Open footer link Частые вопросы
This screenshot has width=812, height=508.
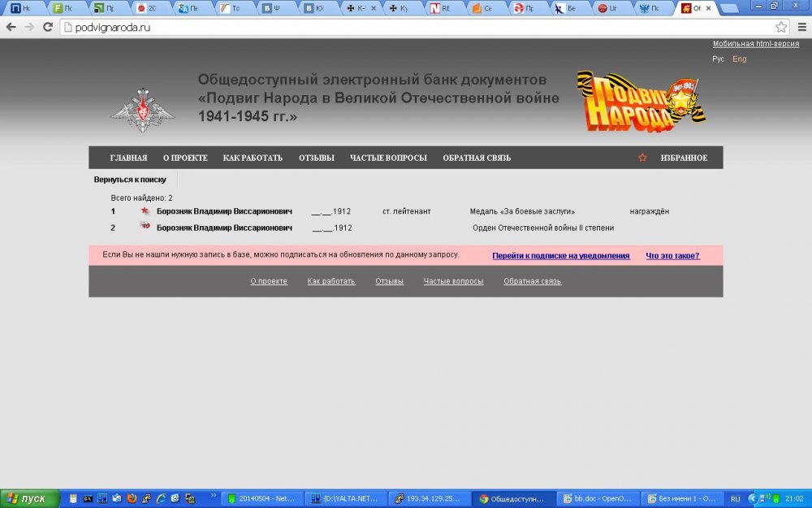point(454,281)
